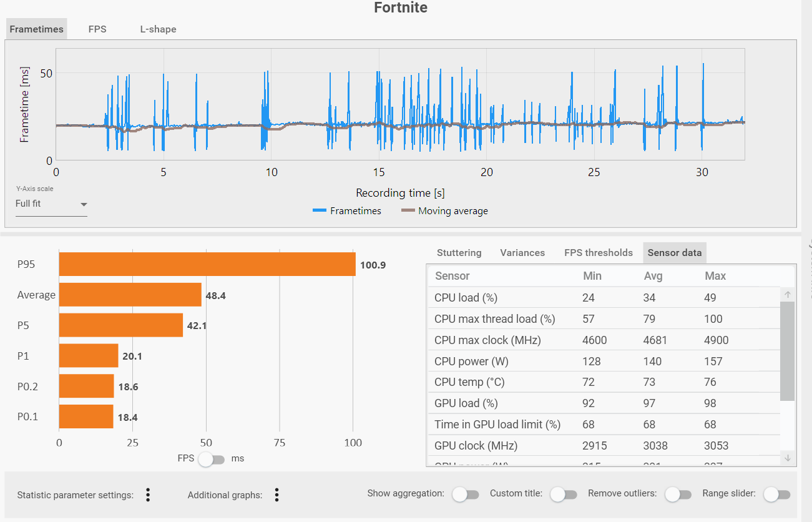Click the sensor table scrollbar thumb
Viewport: 812px width, 522px height.
788,351
